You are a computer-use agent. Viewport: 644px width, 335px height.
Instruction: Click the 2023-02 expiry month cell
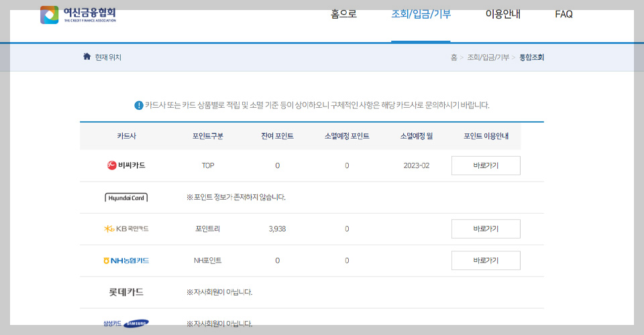[417, 165]
